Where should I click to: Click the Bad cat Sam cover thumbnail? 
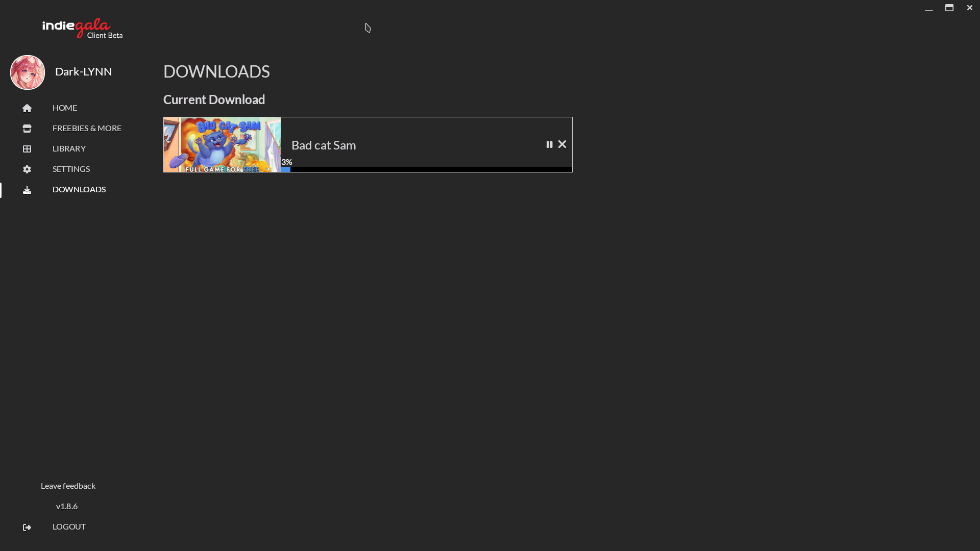coord(222,145)
